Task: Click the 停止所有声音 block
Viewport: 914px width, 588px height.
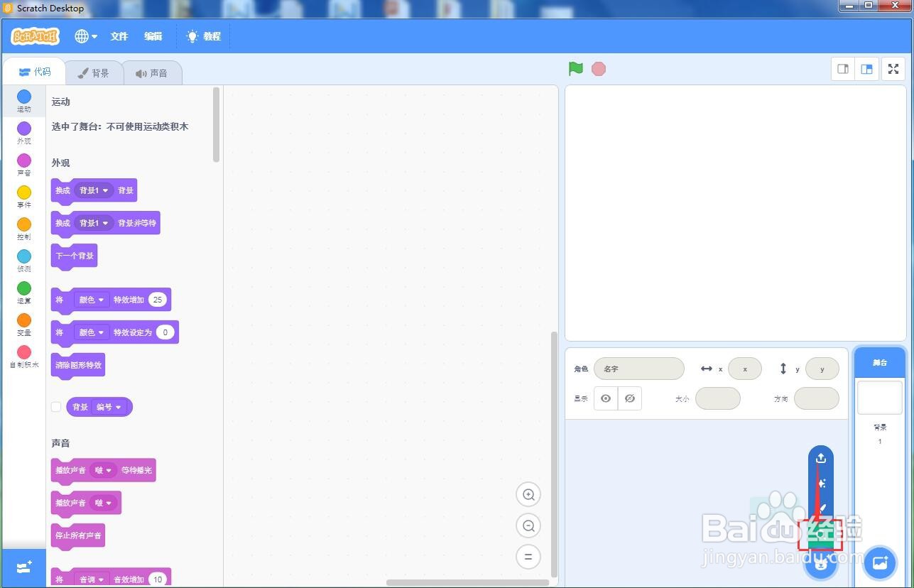Action: click(x=78, y=536)
